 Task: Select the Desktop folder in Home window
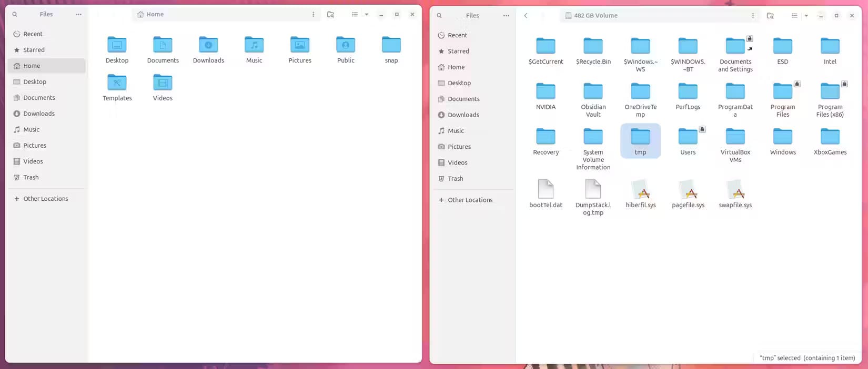(117, 50)
